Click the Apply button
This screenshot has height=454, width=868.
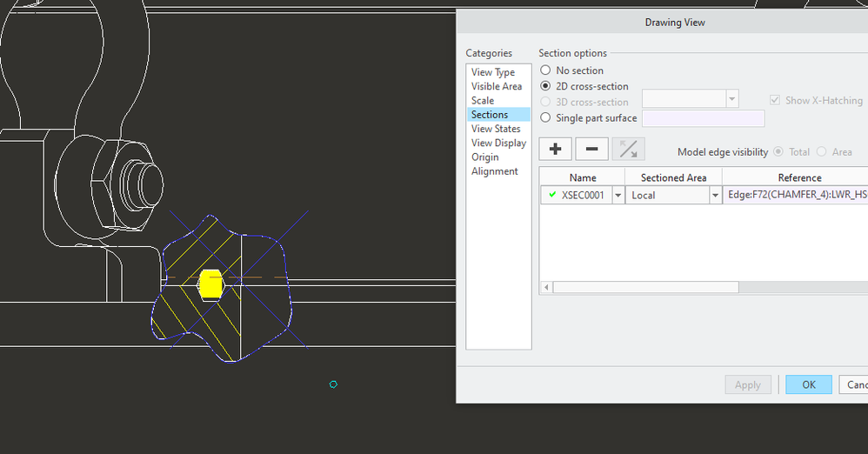click(x=748, y=384)
